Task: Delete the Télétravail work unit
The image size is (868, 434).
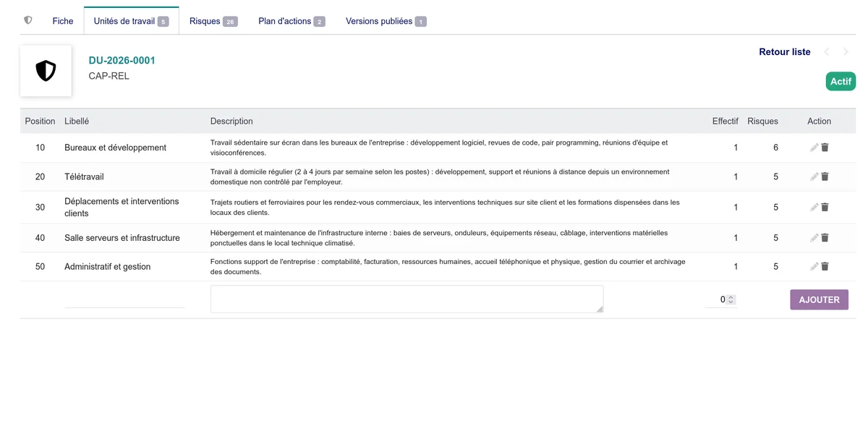Action: [825, 176]
